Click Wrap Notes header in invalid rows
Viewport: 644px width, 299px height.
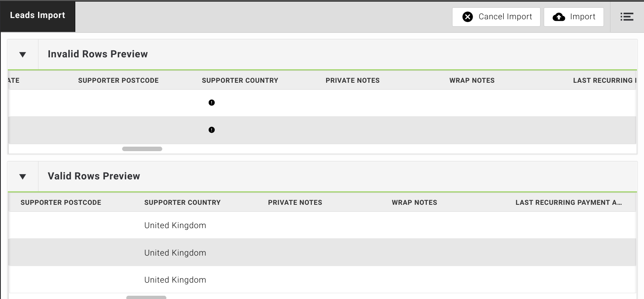click(x=472, y=81)
